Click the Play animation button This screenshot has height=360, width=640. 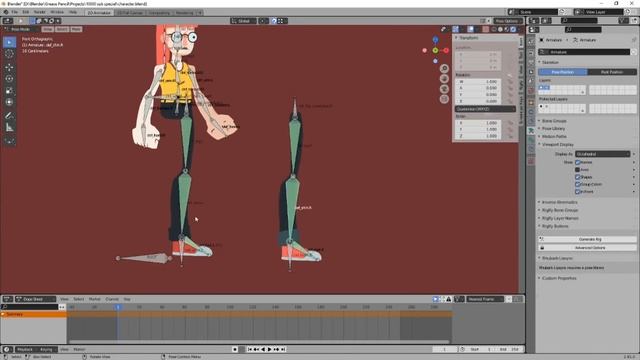tap(269, 349)
